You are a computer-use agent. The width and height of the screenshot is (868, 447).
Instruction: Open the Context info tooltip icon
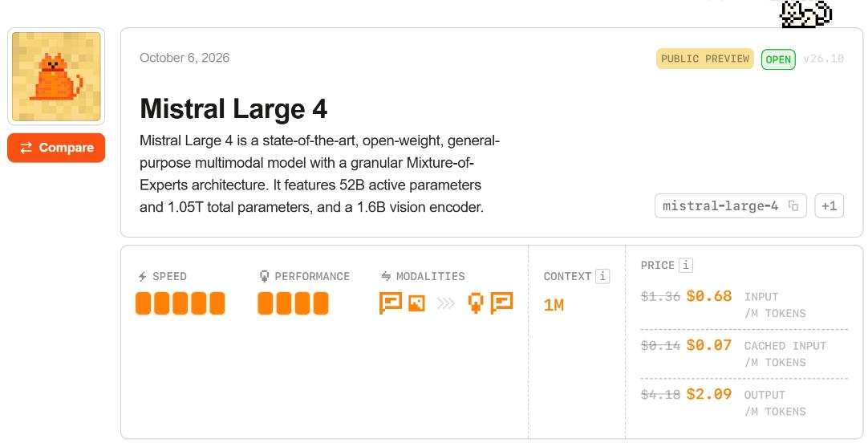click(x=602, y=276)
